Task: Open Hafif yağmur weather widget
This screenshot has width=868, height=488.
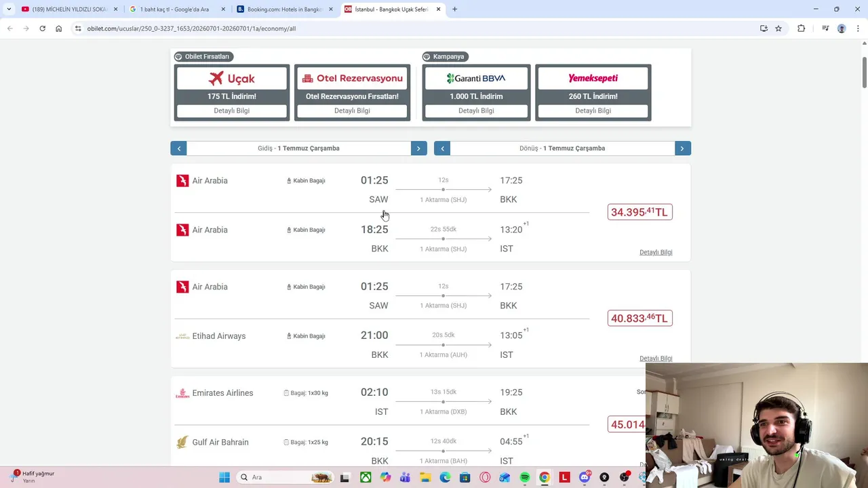Action: (x=33, y=477)
